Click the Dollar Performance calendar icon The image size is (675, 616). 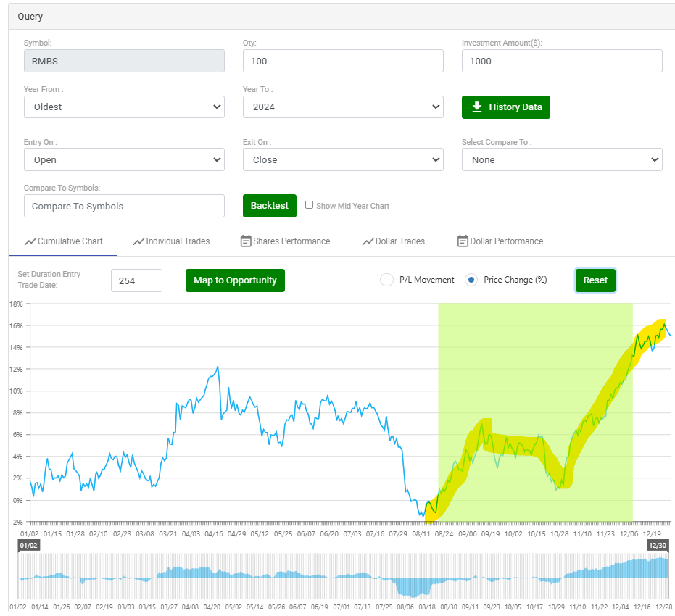pyautogui.click(x=463, y=241)
